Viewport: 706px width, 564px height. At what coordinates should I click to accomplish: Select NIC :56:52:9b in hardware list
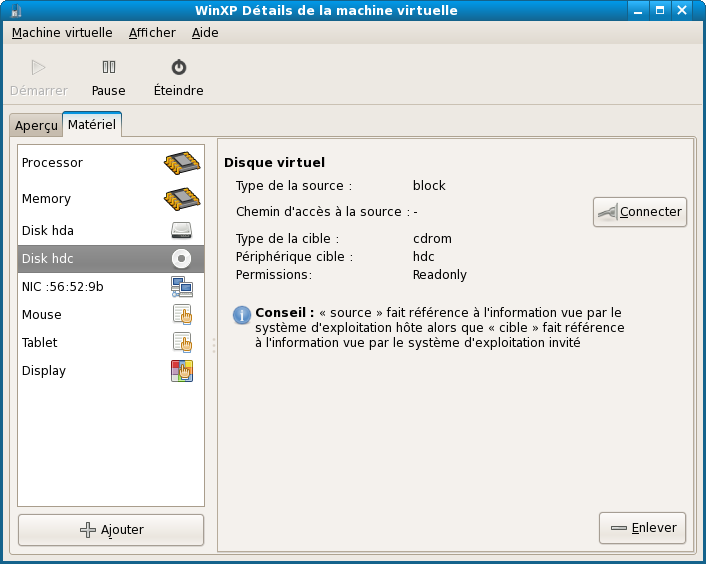(111, 287)
